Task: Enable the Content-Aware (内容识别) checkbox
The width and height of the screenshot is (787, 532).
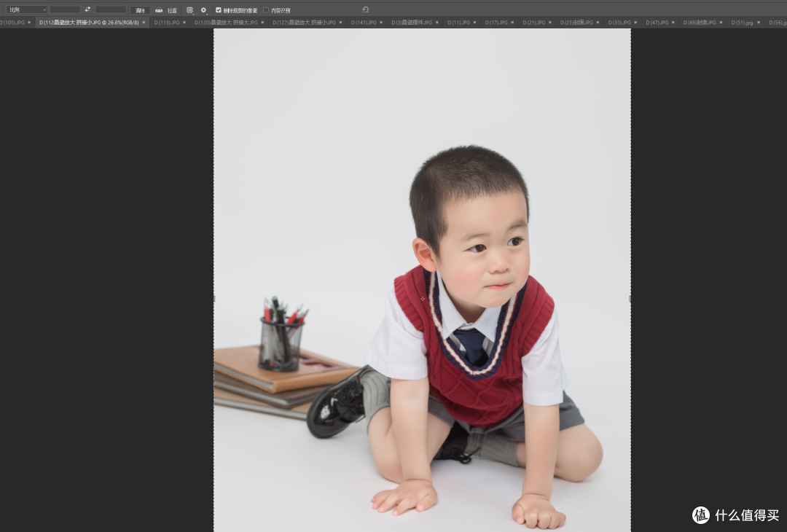Action: coord(266,10)
